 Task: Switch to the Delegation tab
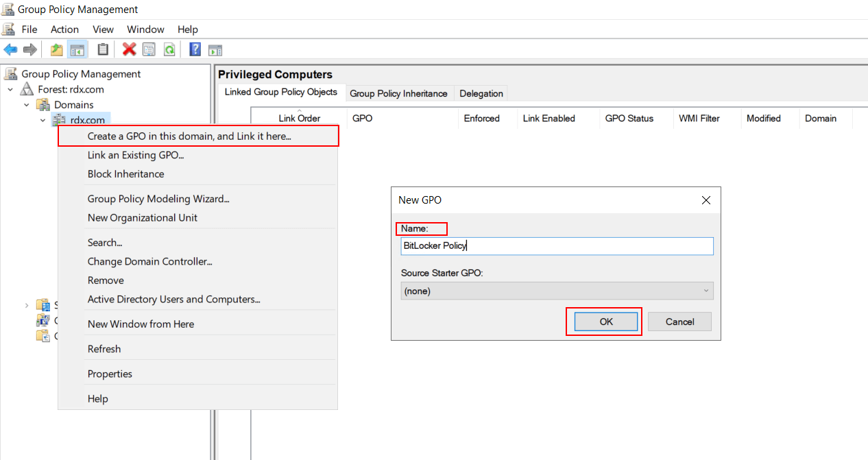481,93
